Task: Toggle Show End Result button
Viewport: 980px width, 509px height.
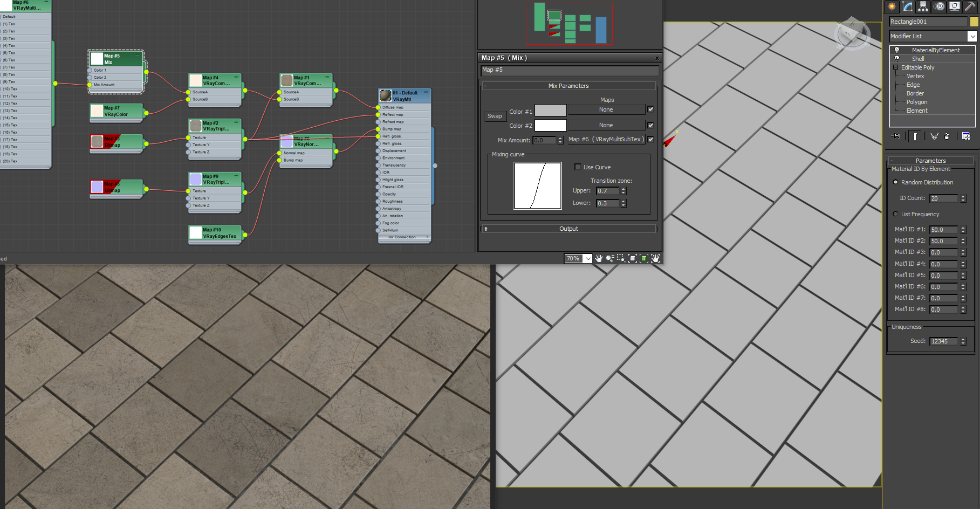Action: [915, 136]
